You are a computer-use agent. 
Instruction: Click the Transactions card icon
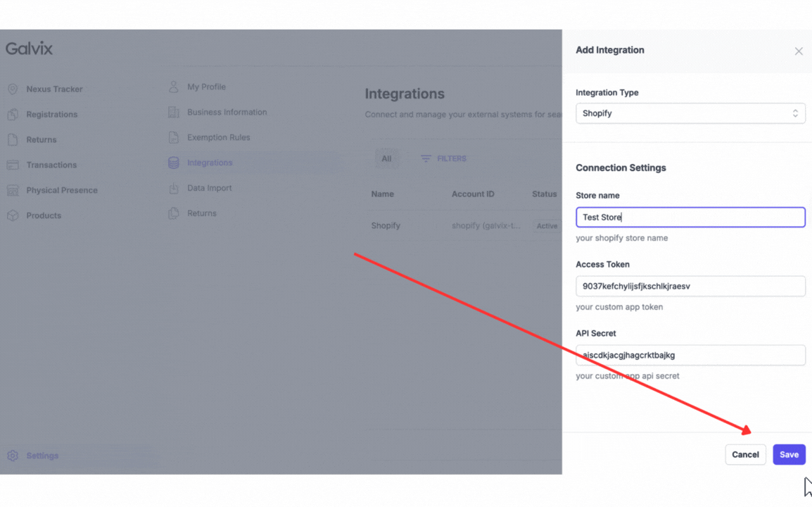pos(13,165)
